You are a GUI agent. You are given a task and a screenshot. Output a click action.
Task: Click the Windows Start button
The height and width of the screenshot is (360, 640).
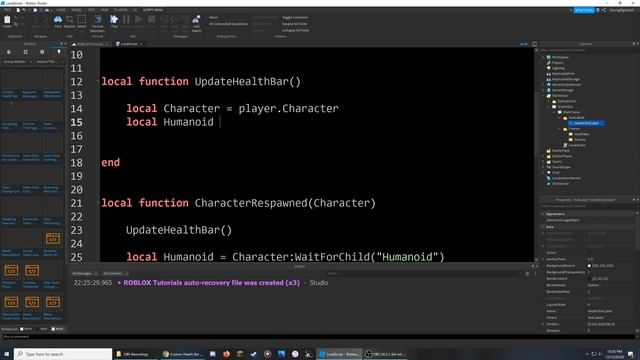pos(7,354)
